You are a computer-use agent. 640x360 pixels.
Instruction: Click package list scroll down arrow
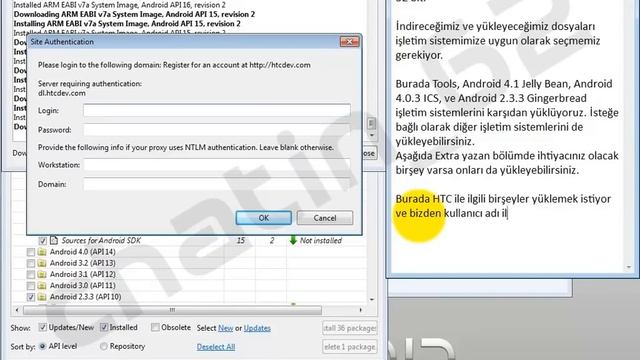click(372, 300)
